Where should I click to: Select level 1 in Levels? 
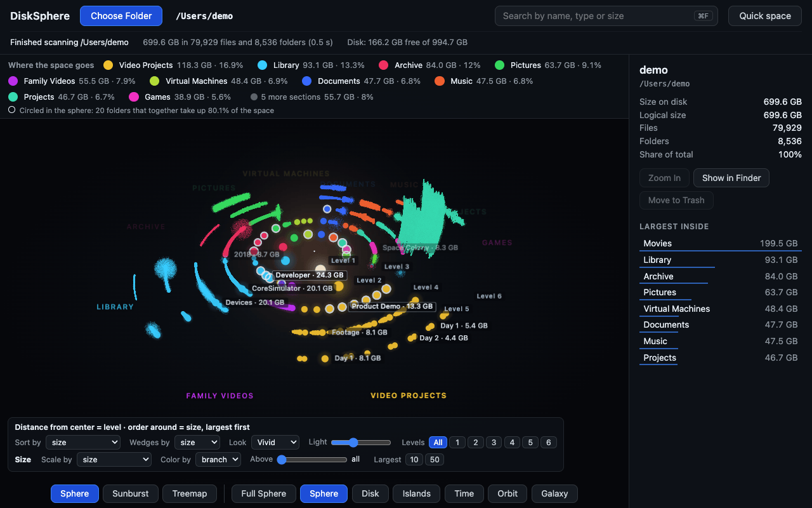tap(457, 443)
